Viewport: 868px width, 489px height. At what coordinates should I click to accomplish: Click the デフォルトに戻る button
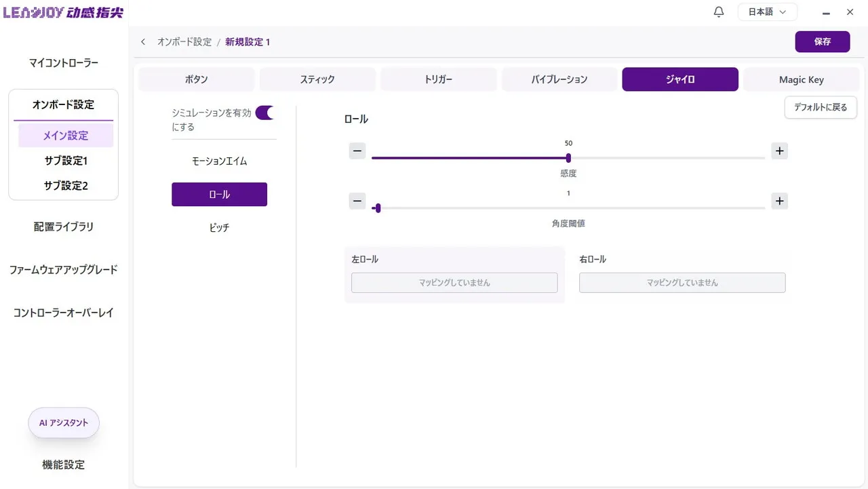821,107
